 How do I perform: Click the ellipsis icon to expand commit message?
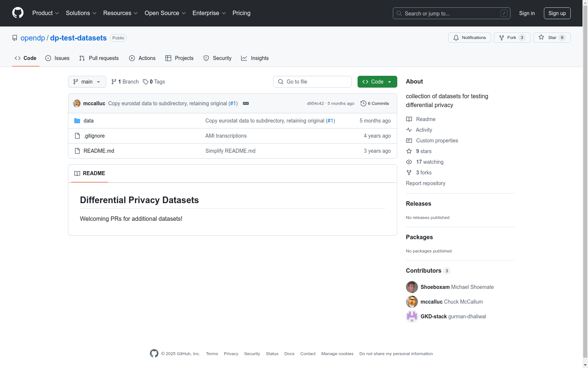coord(246,103)
